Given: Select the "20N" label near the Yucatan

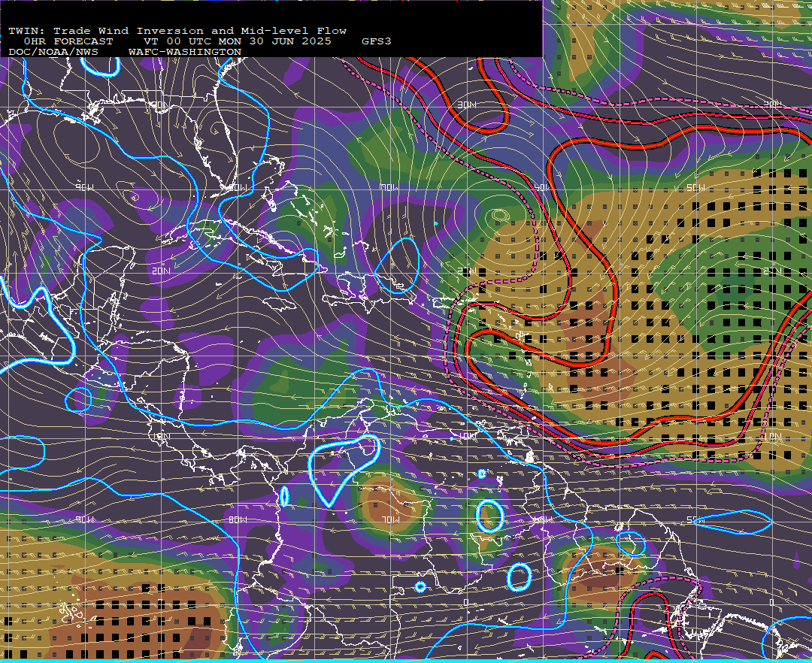Looking at the screenshot, I should point(162,271).
